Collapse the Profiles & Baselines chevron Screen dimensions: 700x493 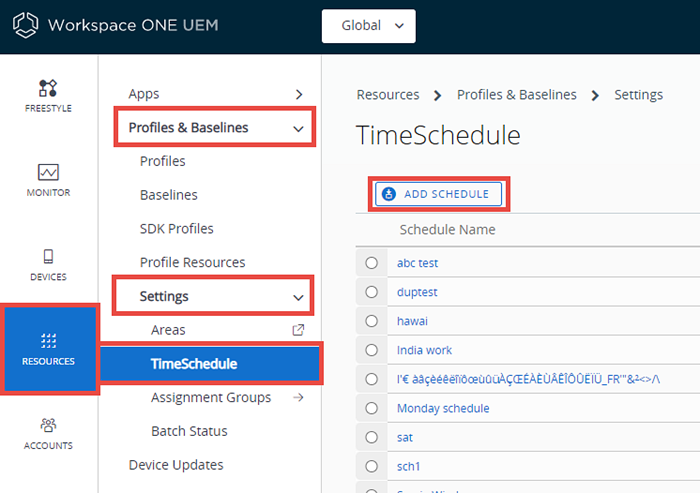(298, 129)
